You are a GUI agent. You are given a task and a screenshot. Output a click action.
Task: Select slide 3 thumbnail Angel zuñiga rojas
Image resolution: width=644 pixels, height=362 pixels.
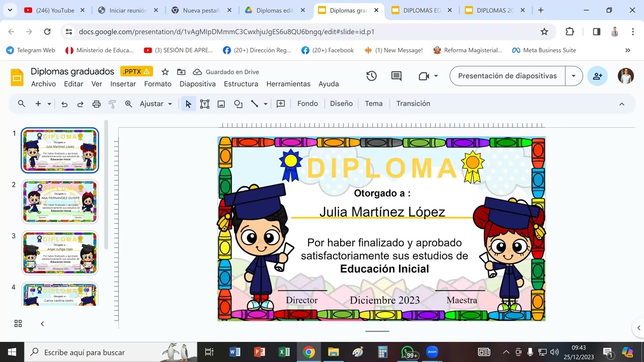(x=60, y=252)
